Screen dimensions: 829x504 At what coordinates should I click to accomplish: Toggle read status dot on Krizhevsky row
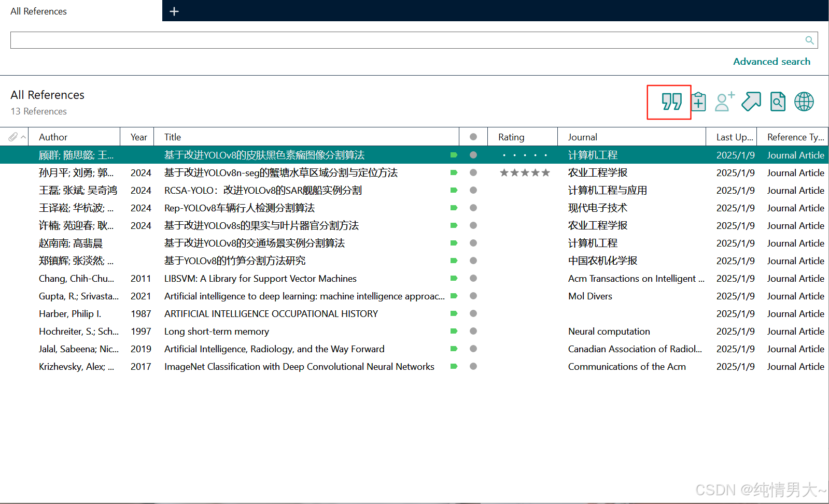click(473, 366)
